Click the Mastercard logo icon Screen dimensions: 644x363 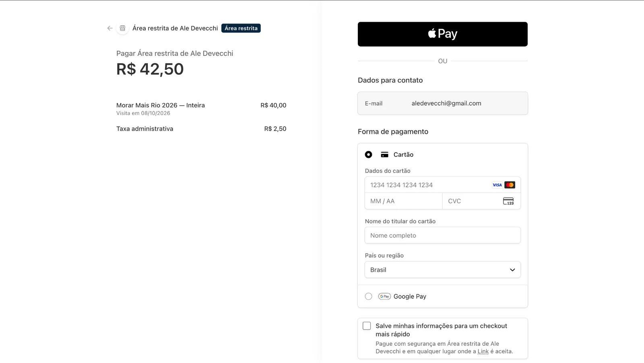tap(510, 185)
